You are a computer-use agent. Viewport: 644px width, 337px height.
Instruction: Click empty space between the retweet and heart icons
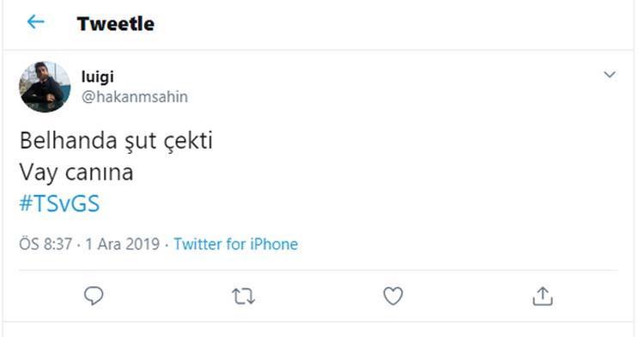[x=319, y=296]
